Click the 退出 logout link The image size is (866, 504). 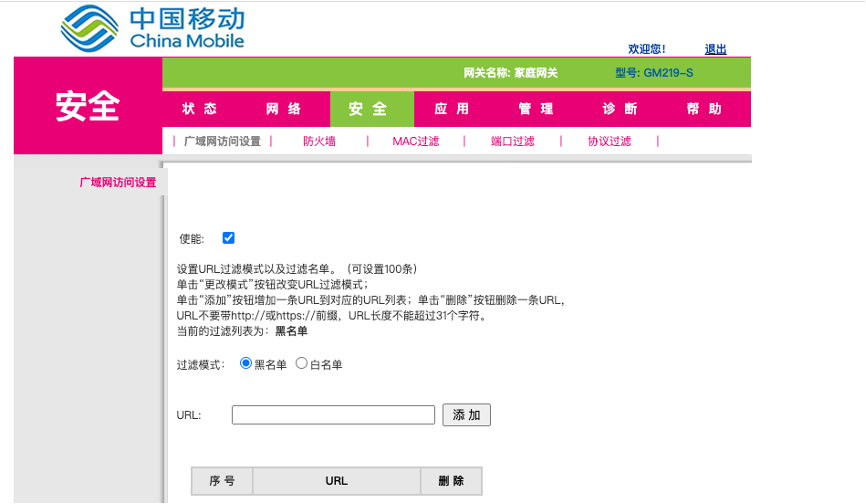pos(715,49)
